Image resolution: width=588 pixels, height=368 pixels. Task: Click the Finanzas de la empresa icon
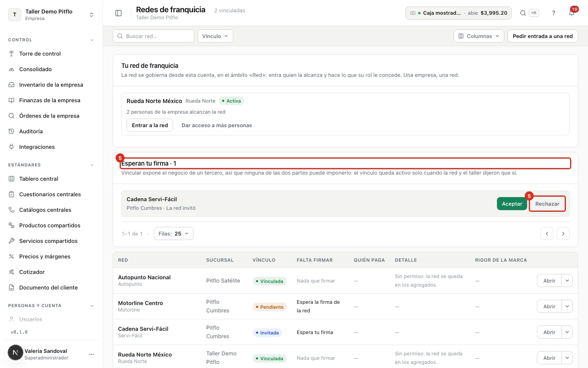11,100
